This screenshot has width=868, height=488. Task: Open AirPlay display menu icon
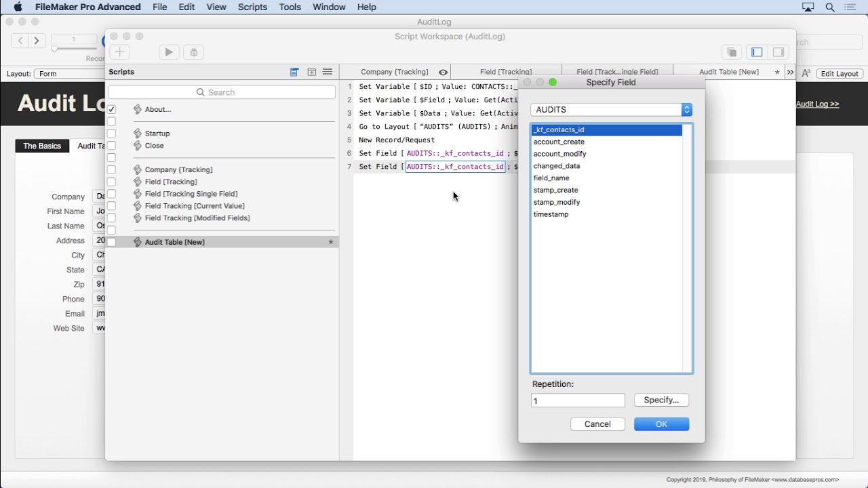coord(808,7)
